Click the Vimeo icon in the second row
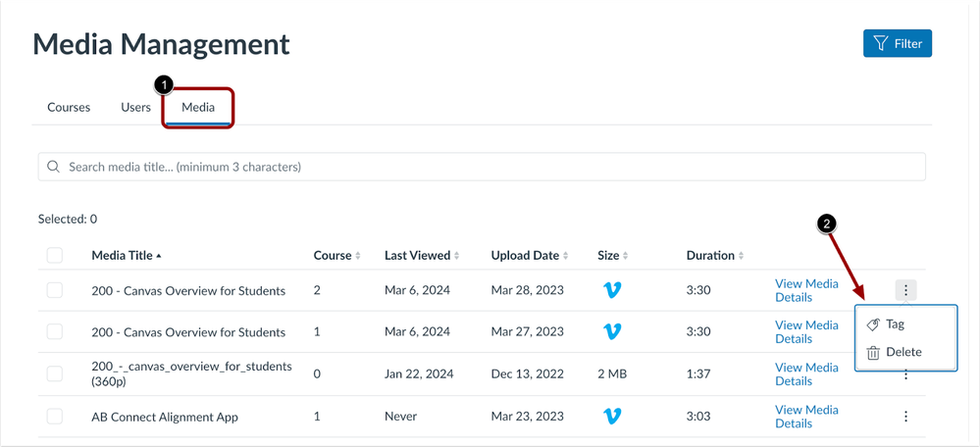The width and height of the screenshot is (980, 447). [x=612, y=332]
